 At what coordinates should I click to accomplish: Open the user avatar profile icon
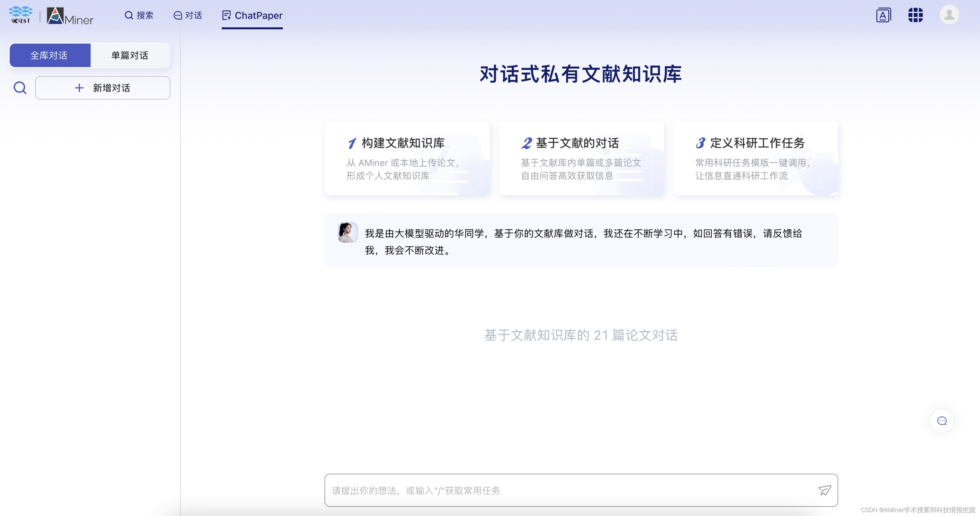(949, 14)
